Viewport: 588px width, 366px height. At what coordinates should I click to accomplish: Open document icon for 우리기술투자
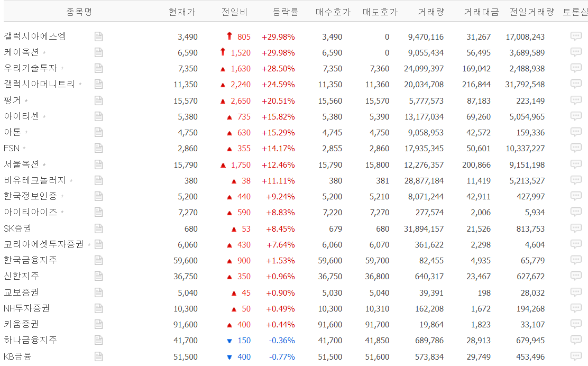[99, 68]
